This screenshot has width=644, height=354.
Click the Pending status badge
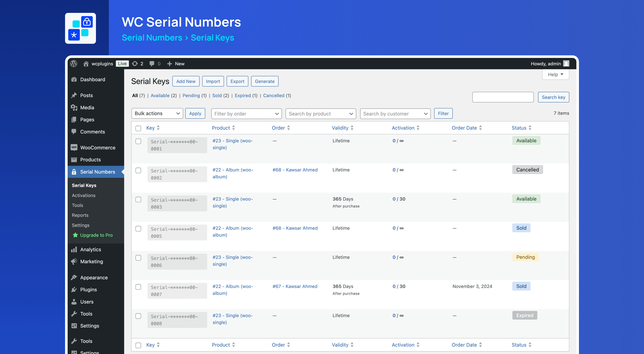click(x=526, y=257)
